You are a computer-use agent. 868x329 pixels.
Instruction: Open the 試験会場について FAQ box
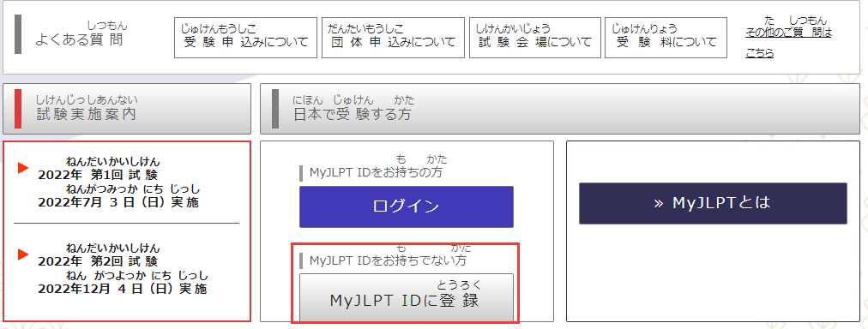534,38
